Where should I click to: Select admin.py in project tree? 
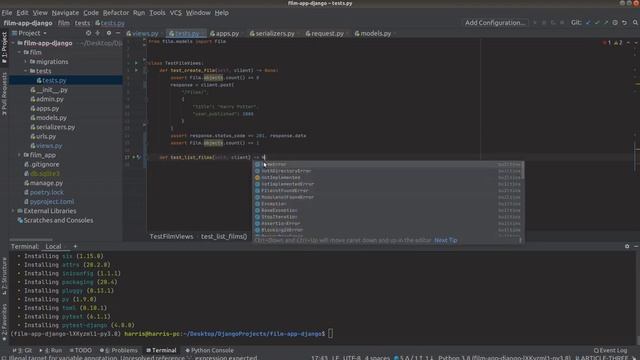pos(47,99)
